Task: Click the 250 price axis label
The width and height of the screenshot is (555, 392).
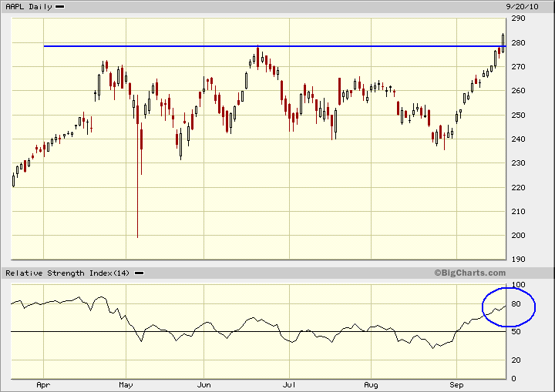Action: click(518, 116)
